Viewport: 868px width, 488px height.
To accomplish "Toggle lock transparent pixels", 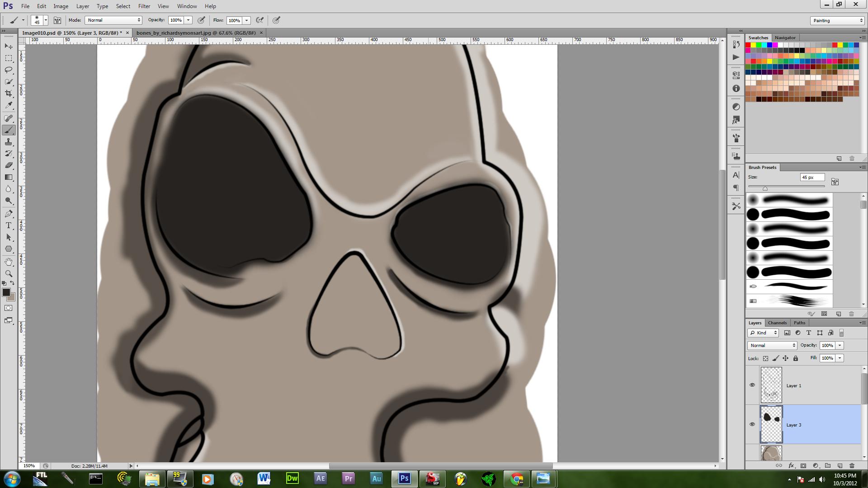I will (765, 358).
